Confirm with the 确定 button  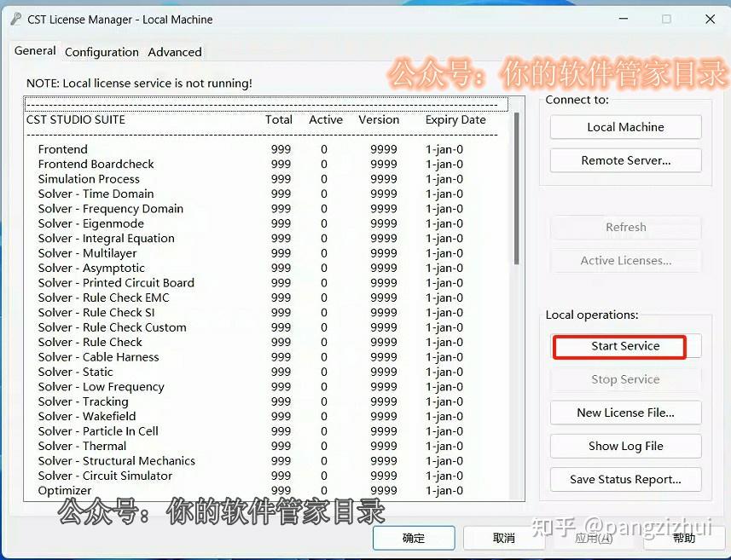point(413,538)
